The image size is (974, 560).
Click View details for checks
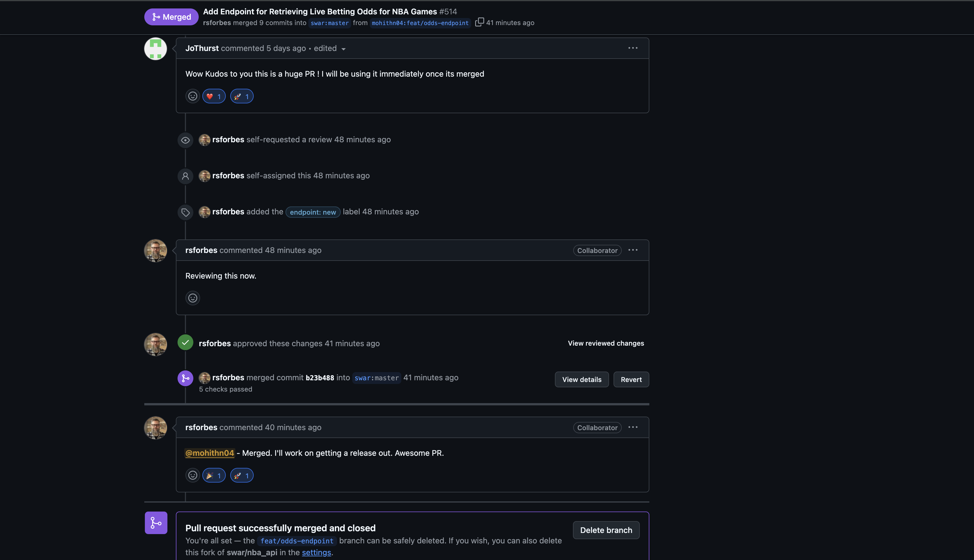pos(582,380)
